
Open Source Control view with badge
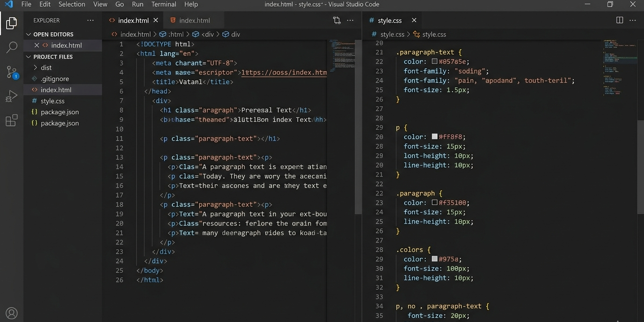pyautogui.click(x=11, y=72)
